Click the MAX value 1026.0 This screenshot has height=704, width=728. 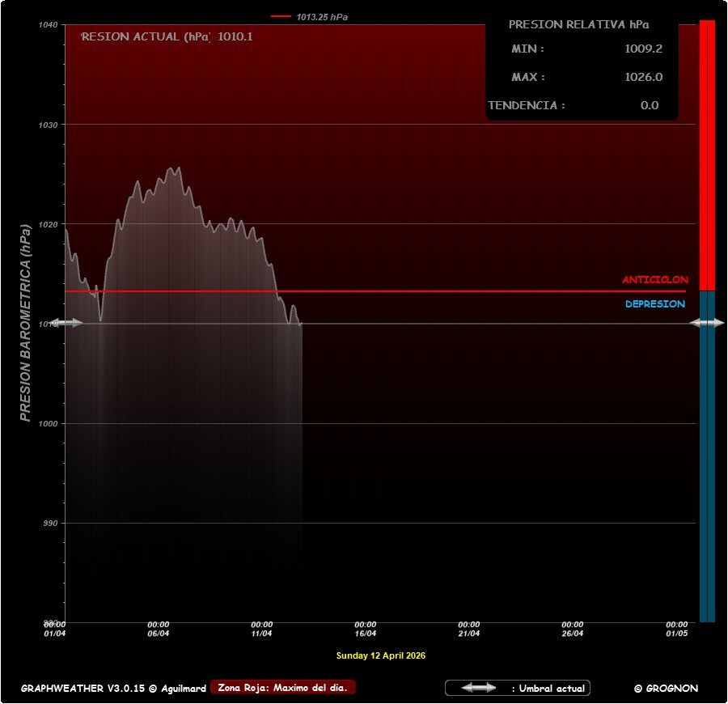click(x=643, y=77)
